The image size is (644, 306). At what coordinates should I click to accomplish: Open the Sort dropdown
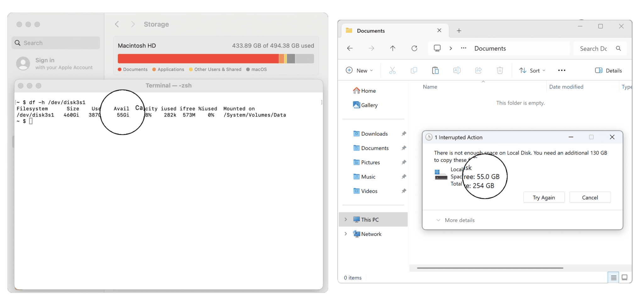click(532, 70)
